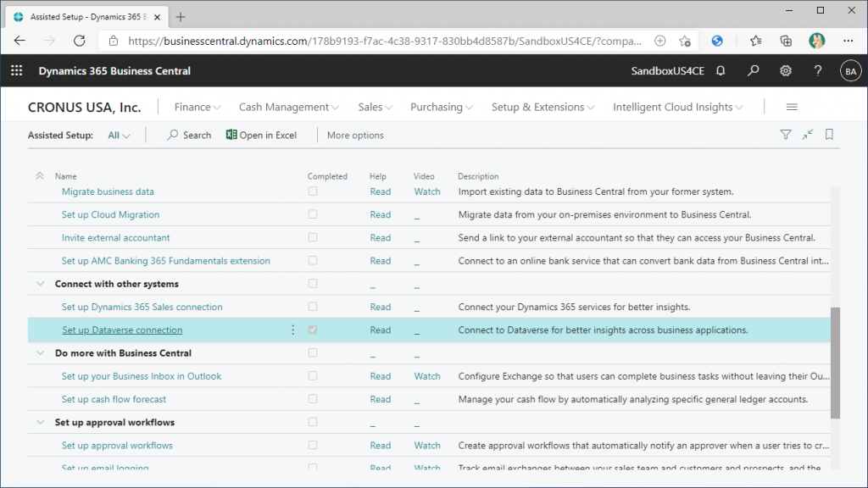Collapse the Connect with other systems group
Screen dimensions: 868x488
coord(41,284)
